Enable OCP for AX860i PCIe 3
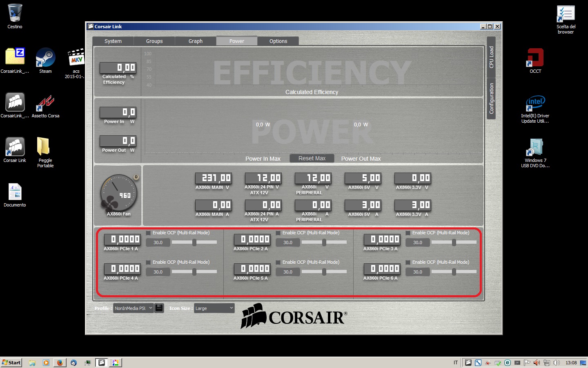Image resolution: width=588 pixels, height=368 pixels. tap(408, 233)
